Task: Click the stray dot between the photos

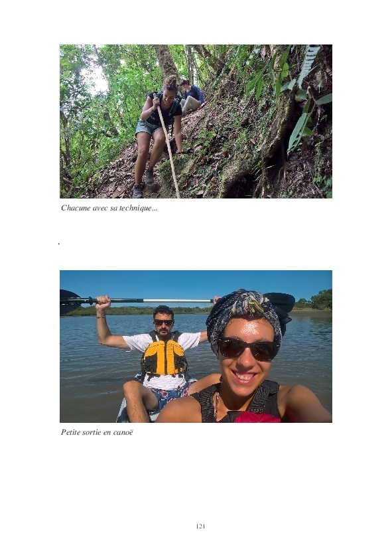Action: (59, 244)
